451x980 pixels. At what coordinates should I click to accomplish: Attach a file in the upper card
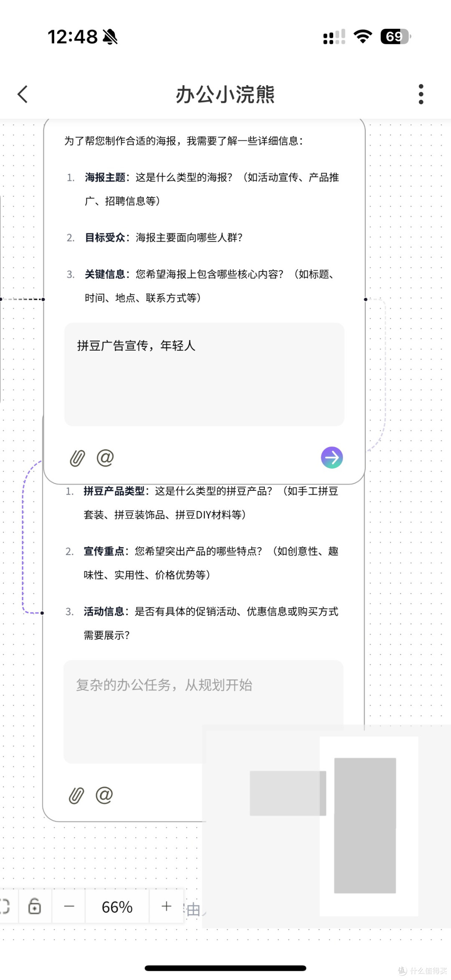point(77,458)
